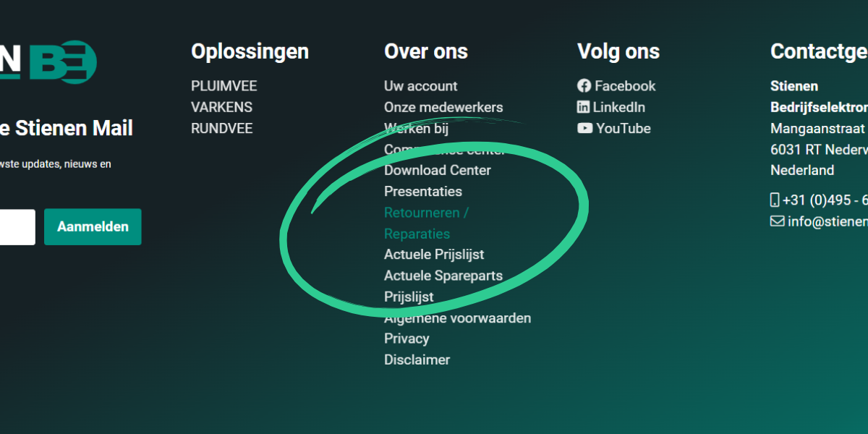Open Onze medewerkers page
This screenshot has height=434, width=868.
tap(443, 107)
